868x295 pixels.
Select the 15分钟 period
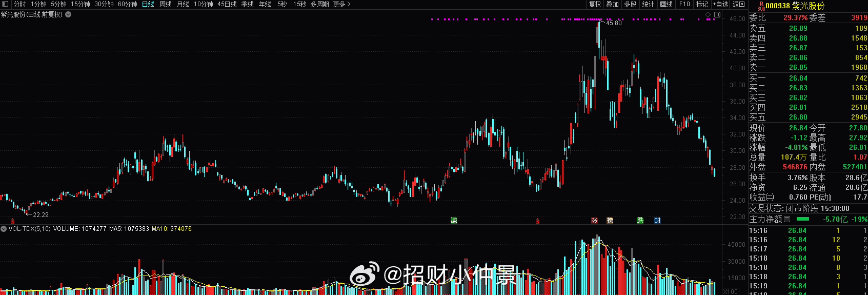click(80, 4)
